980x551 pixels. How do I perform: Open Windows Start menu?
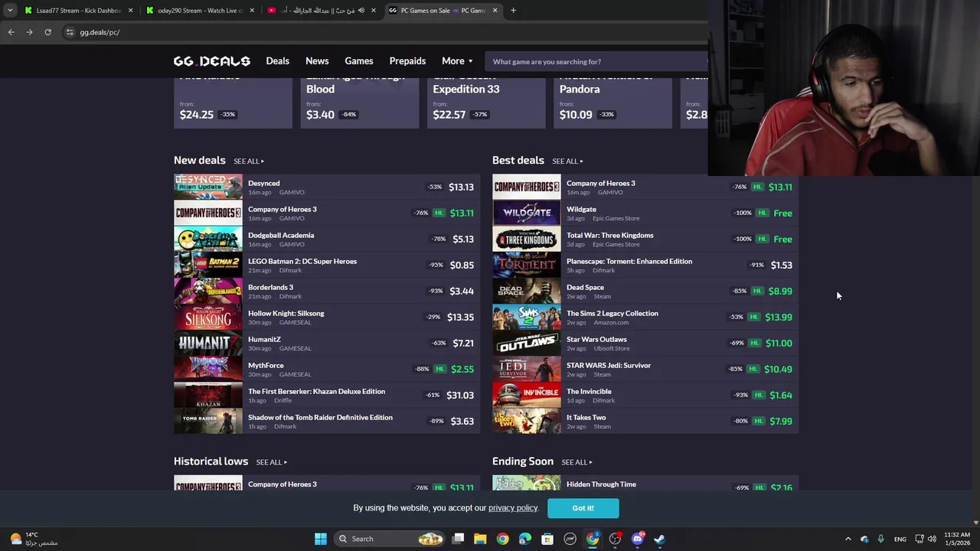point(321,539)
